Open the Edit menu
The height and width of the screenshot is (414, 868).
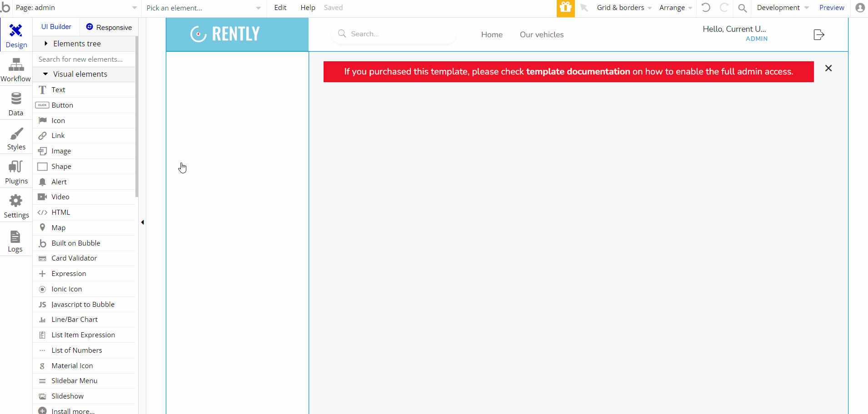pyautogui.click(x=280, y=8)
